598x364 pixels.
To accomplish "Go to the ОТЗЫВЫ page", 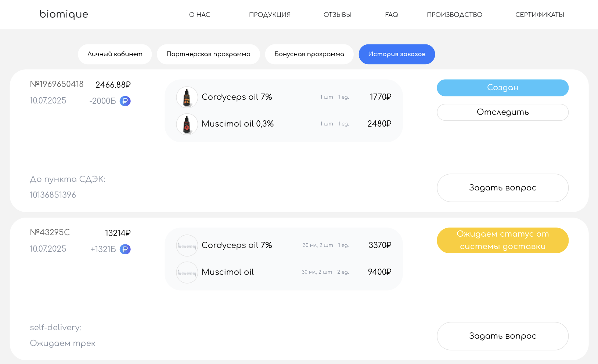I will point(338,15).
